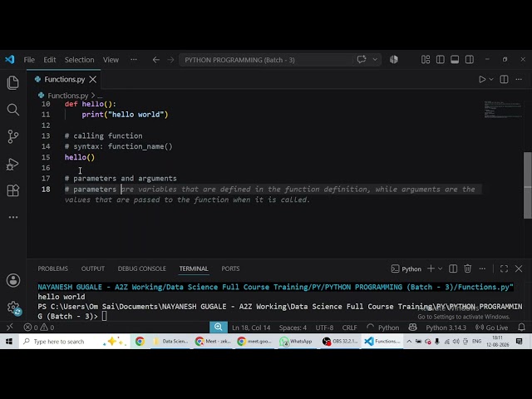
Task: Open terminal panel more actions
Action: coord(482,268)
